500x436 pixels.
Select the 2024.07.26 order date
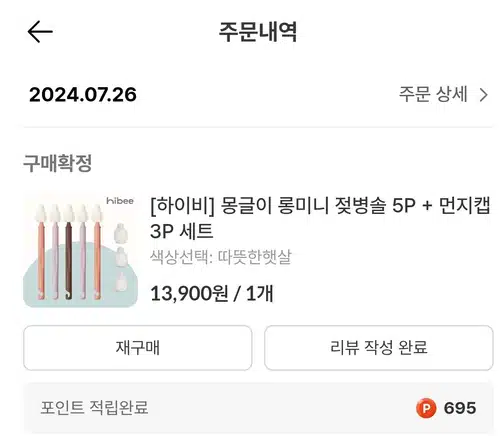coord(83,95)
